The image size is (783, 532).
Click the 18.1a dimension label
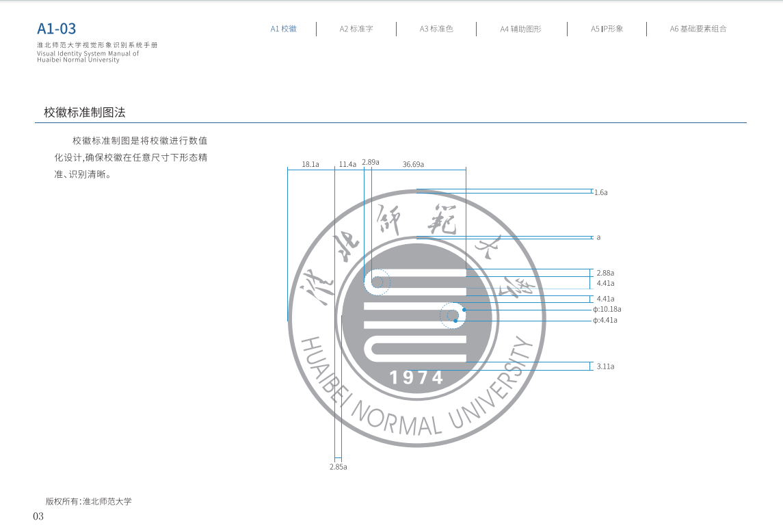(310, 164)
